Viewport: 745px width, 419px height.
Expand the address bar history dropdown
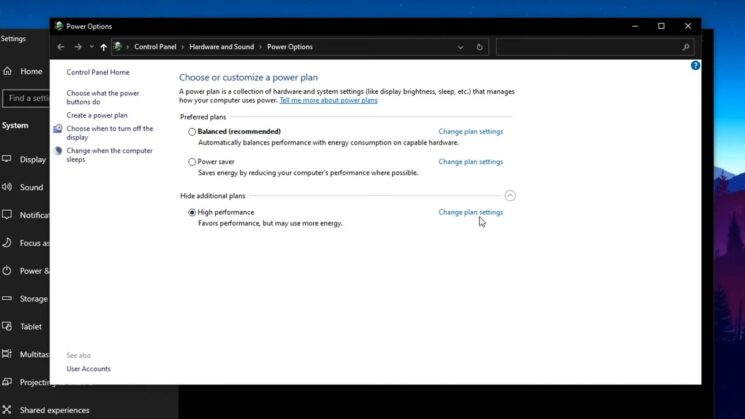[x=460, y=47]
